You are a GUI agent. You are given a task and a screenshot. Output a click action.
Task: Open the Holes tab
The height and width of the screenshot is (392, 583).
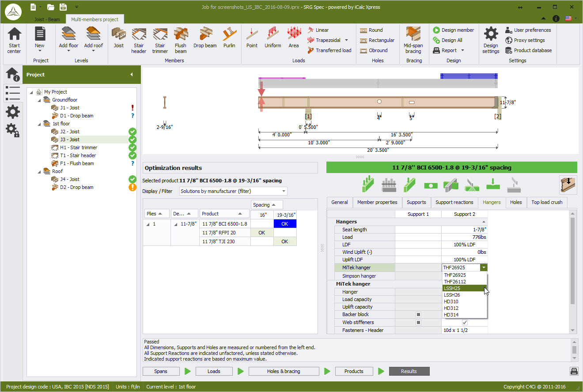coord(516,202)
